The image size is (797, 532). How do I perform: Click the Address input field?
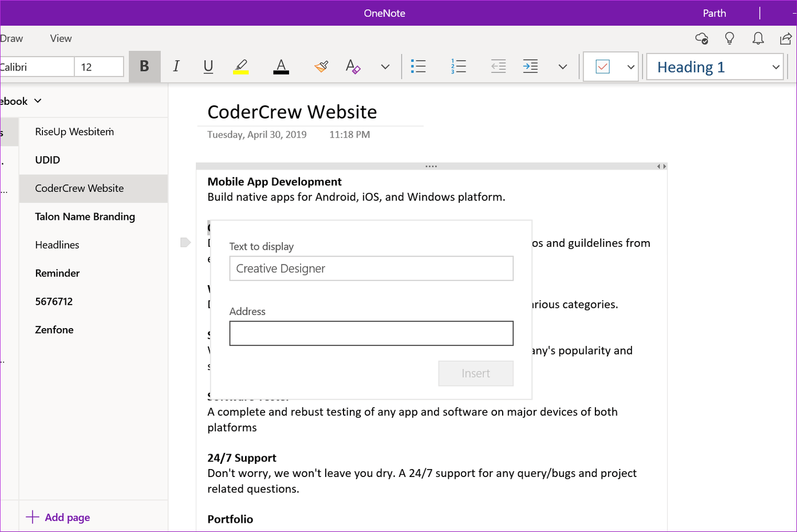click(x=371, y=333)
